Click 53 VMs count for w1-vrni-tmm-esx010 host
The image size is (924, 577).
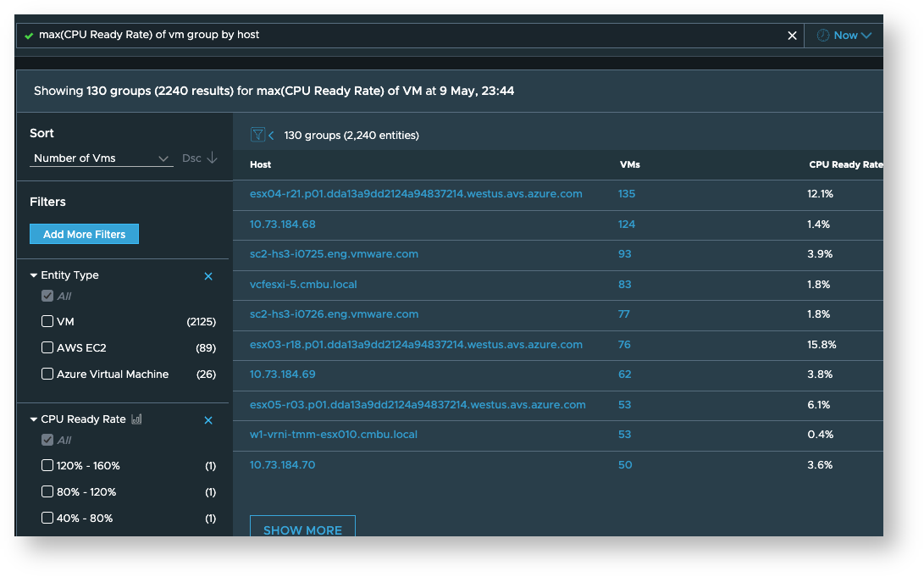tap(625, 435)
